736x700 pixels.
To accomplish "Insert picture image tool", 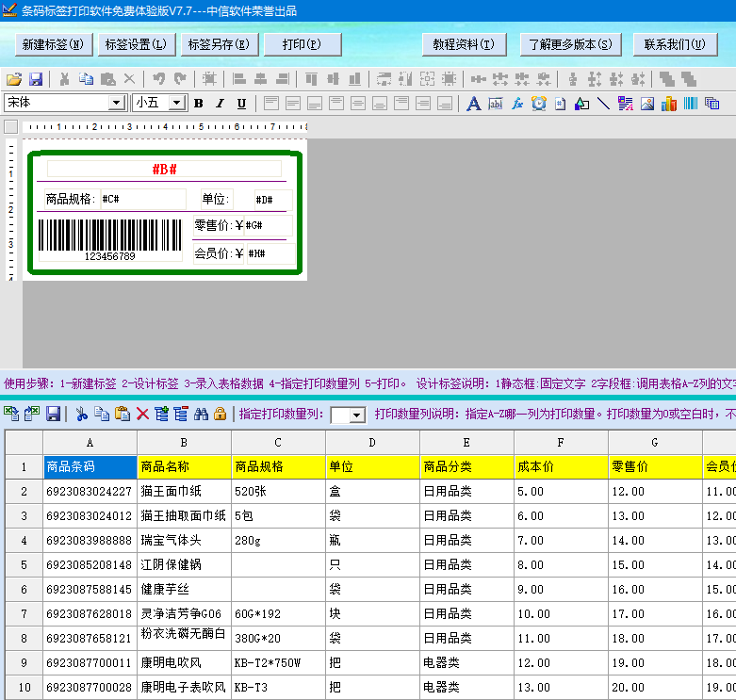I will pos(647,104).
